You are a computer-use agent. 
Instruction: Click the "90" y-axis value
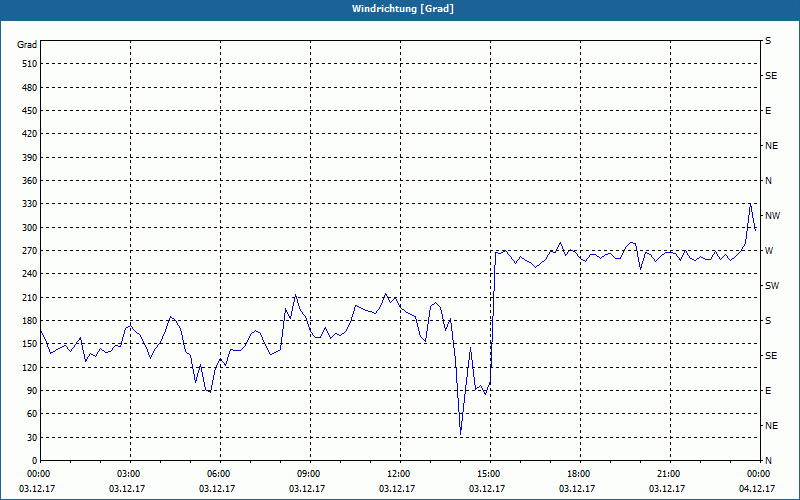[32, 391]
